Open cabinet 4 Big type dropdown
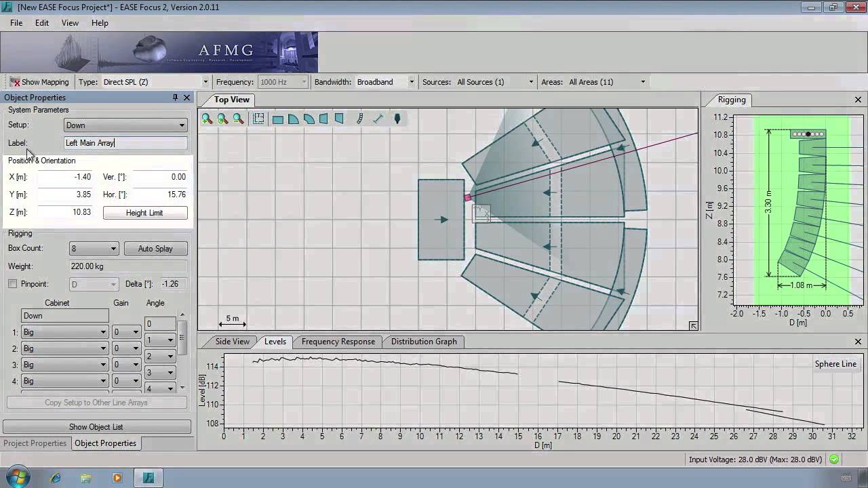868x488 pixels. click(65, 381)
